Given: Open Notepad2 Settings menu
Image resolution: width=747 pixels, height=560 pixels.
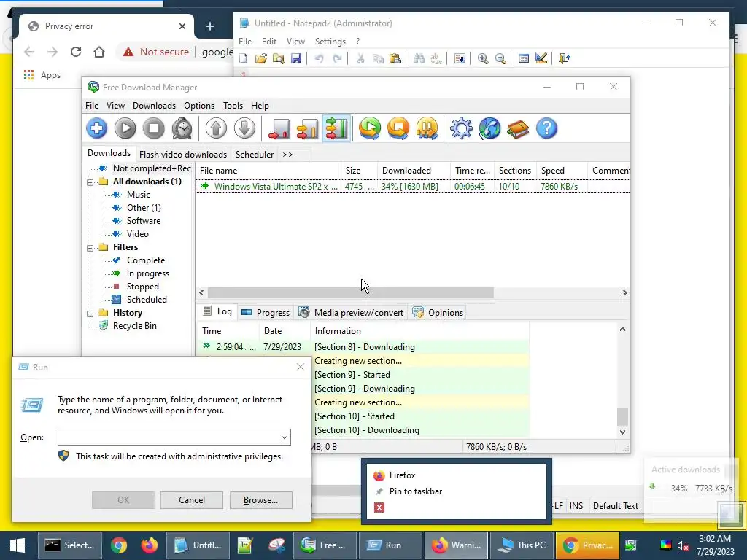Looking at the screenshot, I should pyautogui.click(x=330, y=42).
